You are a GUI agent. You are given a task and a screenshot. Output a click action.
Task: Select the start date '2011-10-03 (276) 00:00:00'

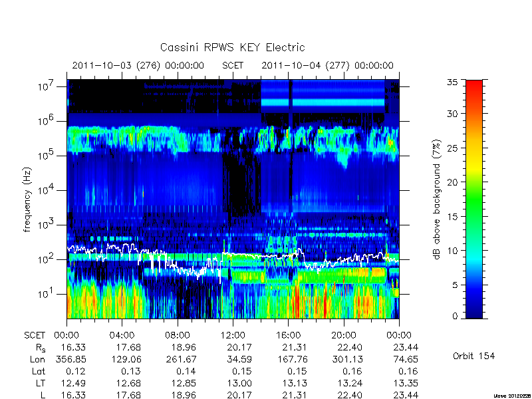pyautogui.click(x=138, y=65)
